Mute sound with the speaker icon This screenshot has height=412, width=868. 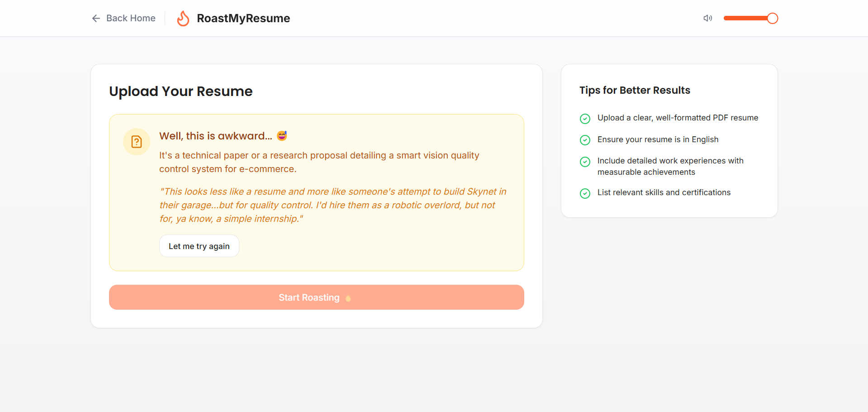pos(707,18)
